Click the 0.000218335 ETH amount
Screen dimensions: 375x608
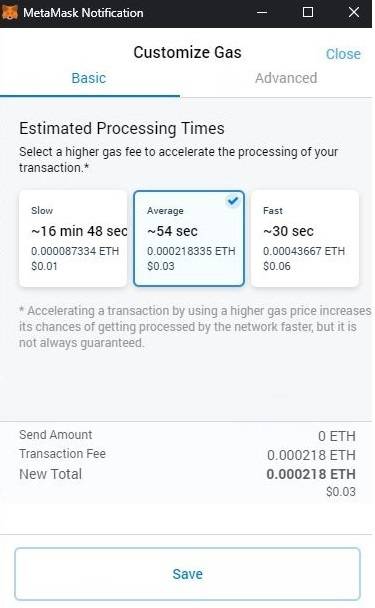pos(191,251)
